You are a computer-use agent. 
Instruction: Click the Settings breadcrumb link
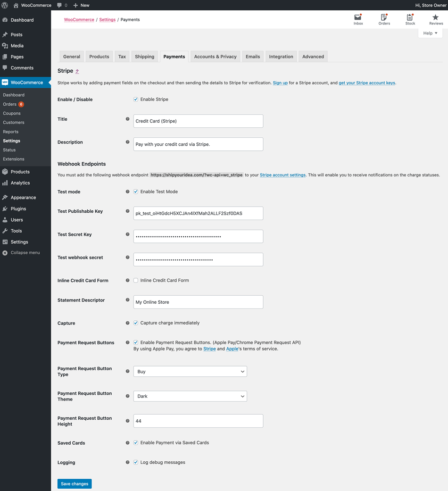tap(108, 19)
